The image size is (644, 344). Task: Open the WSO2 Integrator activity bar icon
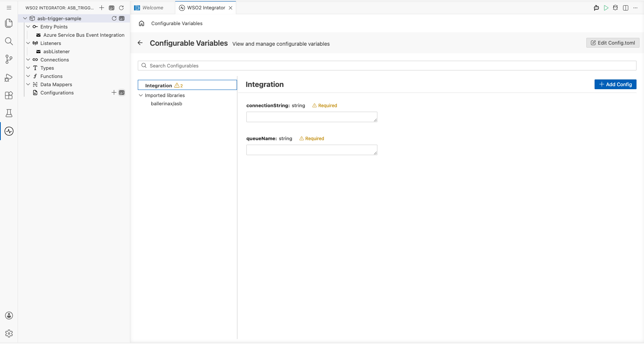click(x=9, y=131)
